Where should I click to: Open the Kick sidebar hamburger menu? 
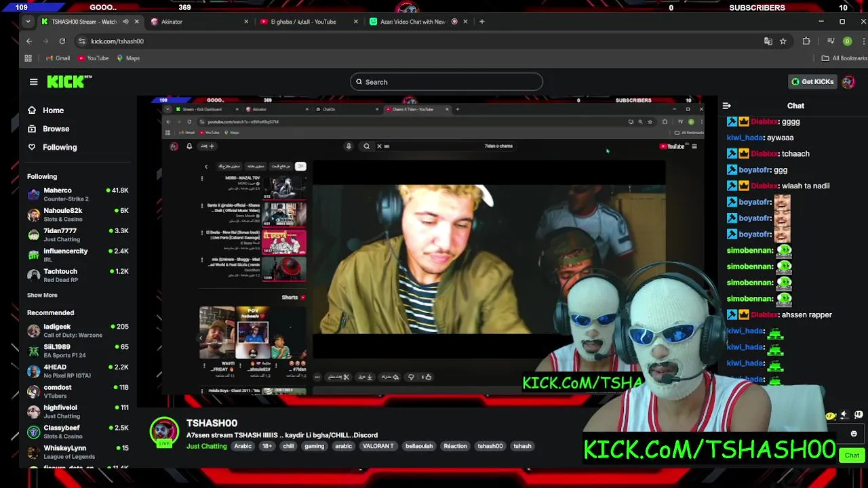(x=33, y=82)
